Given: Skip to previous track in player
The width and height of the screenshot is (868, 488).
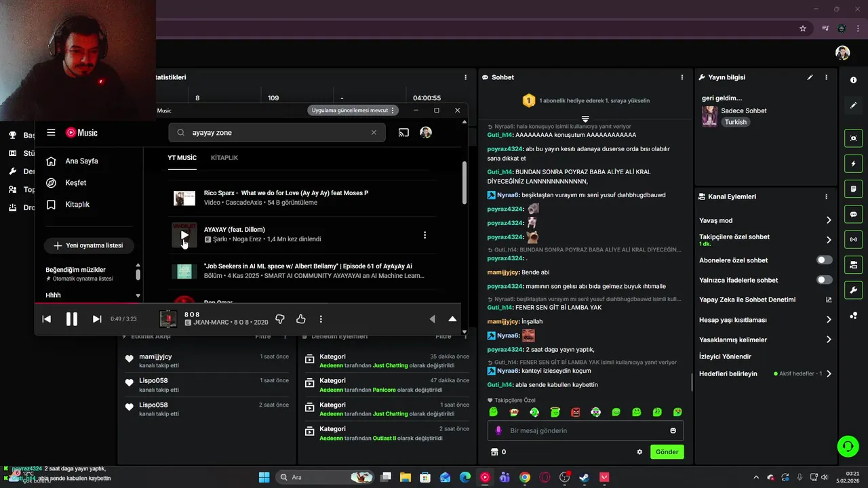Looking at the screenshot, I should click(47, 319).
